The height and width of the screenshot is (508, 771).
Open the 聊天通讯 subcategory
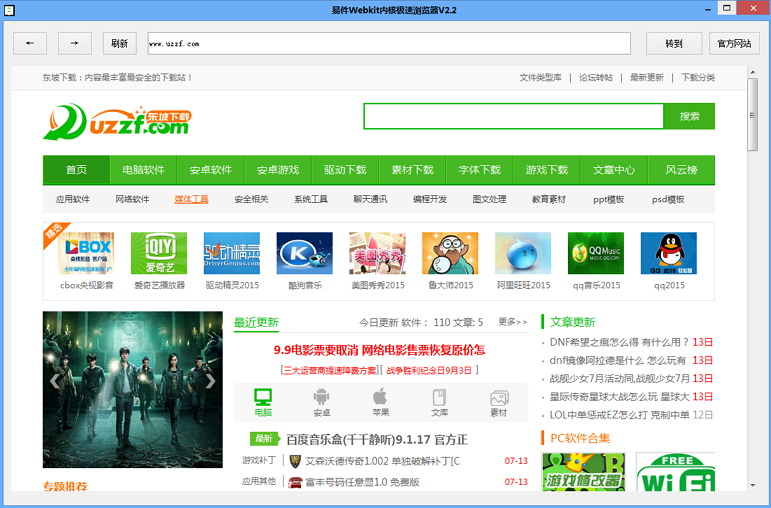370,199
